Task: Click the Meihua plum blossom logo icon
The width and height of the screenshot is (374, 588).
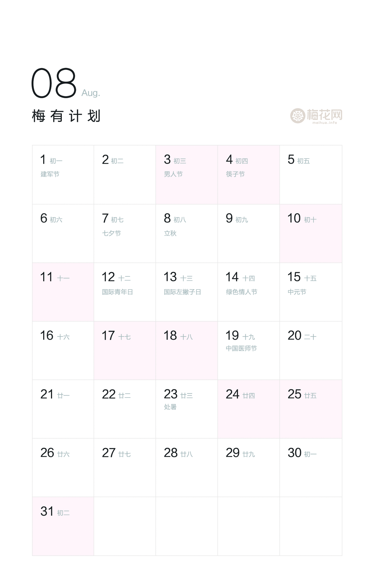Action: pos(298,116)
